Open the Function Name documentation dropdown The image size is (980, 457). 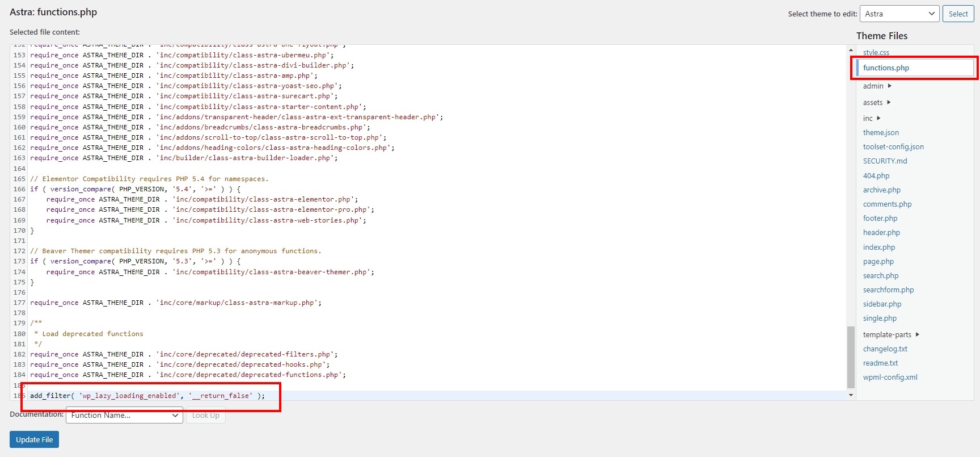124,415
